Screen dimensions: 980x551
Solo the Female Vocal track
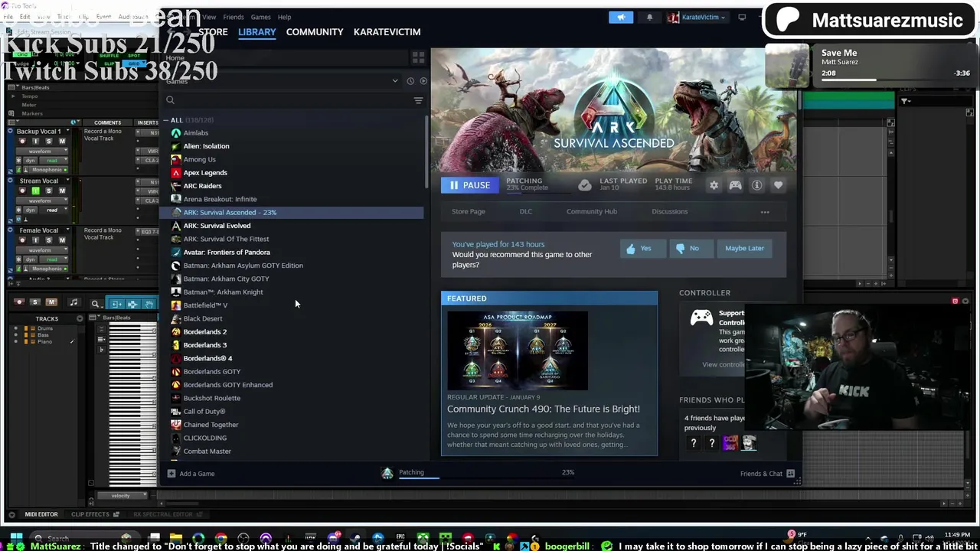[49, 240]
